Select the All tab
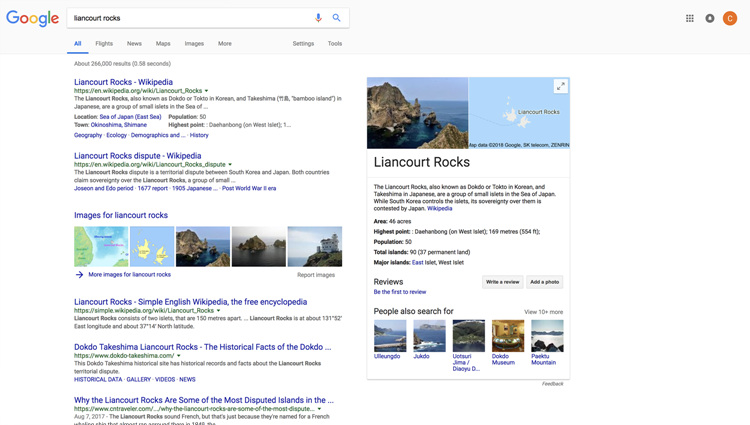 click(77, 44)
